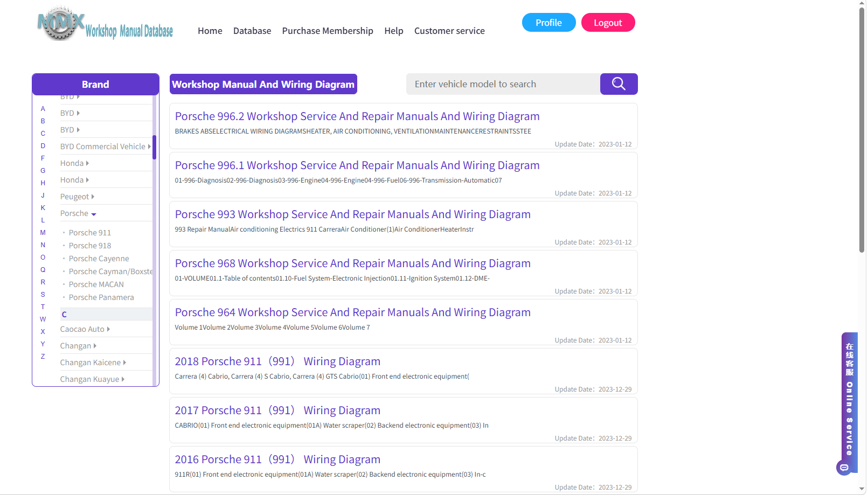Jump to brands starting with F
Image resolution: width=868 pixels, height=495 pixels.
(43, 158)
